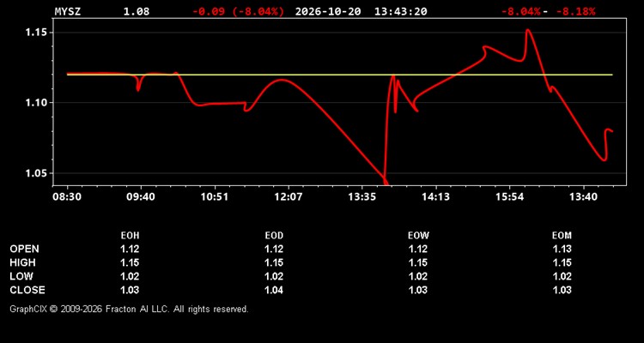Click the EOH HIGH value 1.15
Viewport: 644px width, 343px height.
(x=130, y=262)
